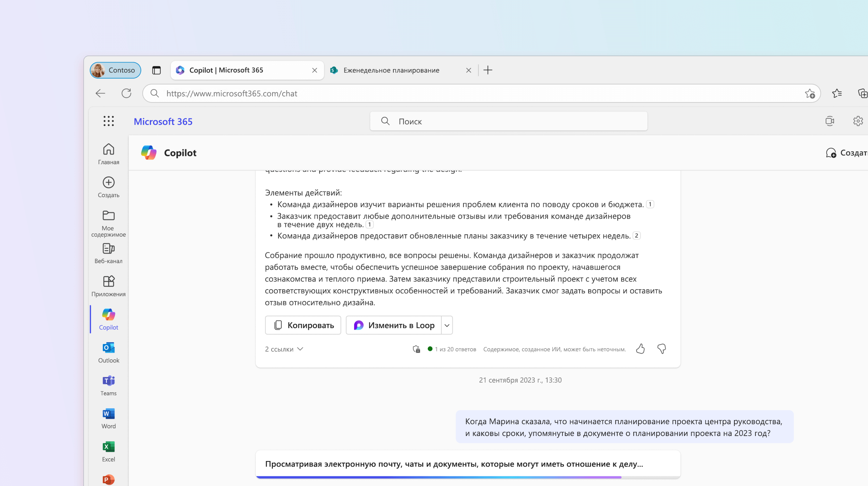The image size is (868, 486).
Task: Expand the Изменить в Loop dropdown
Action: [447, 324]
